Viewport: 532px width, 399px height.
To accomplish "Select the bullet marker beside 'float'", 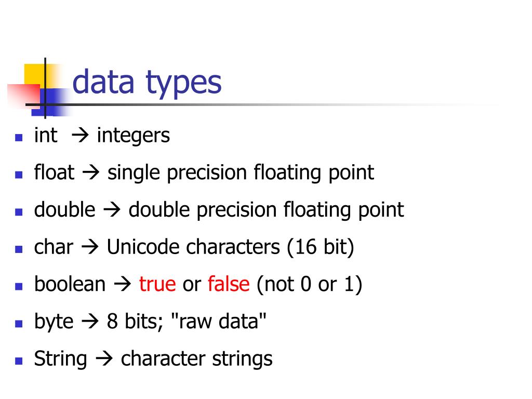I will click(x=19, y=175).
